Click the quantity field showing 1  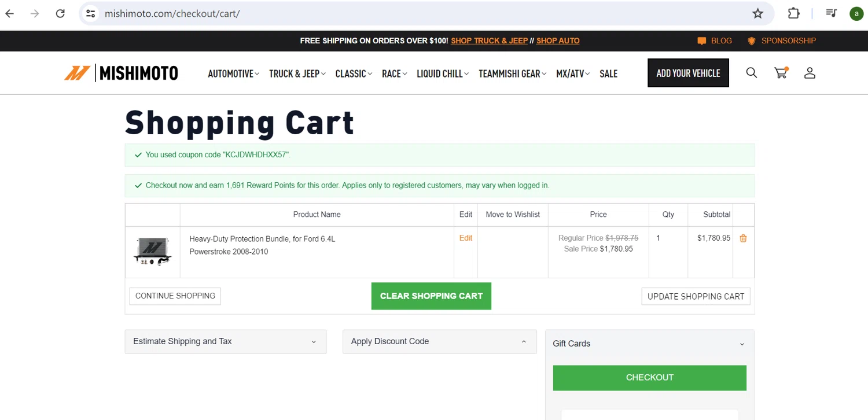[x=659, y=238]
